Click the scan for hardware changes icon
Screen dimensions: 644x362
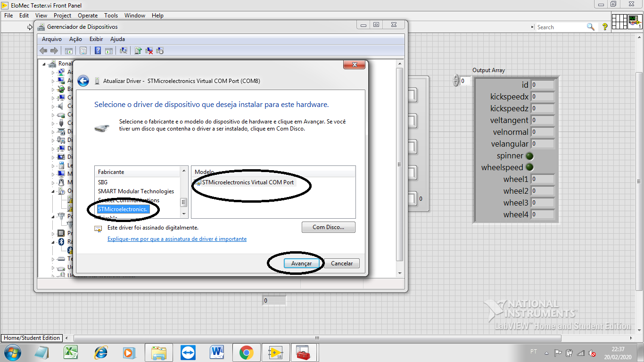[x=123, y=50]
